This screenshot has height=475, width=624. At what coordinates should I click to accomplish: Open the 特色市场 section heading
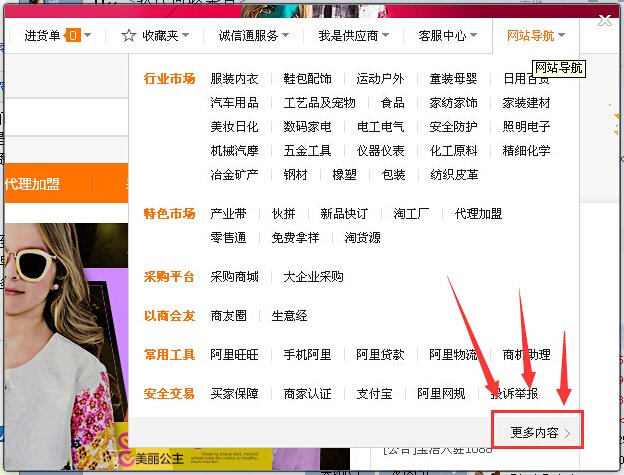[x=170, y=214]
